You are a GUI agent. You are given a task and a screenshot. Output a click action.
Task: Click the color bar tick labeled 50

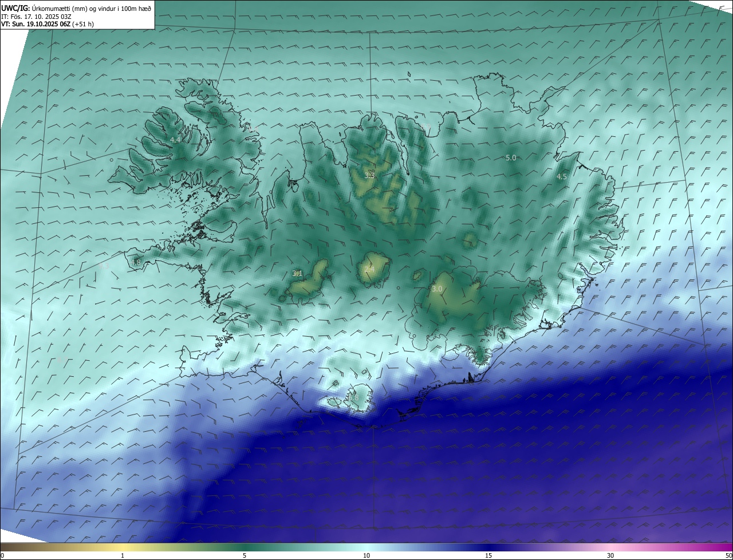tap(728, 555)
